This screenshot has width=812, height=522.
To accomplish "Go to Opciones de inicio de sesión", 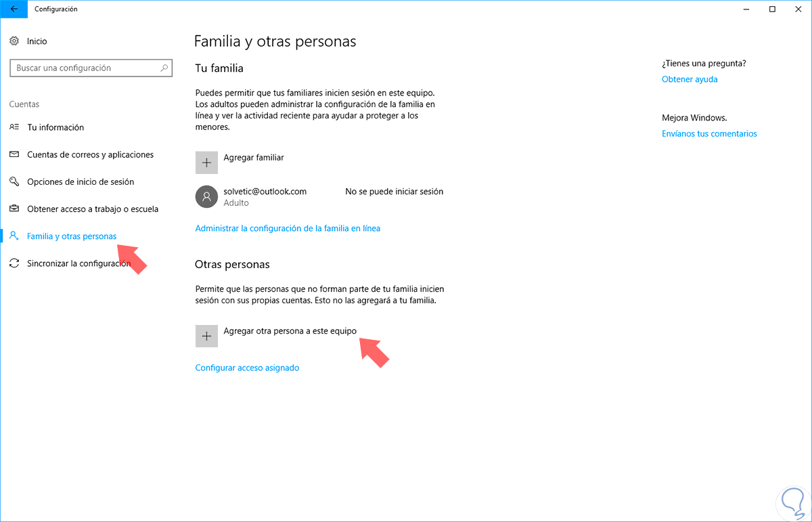I will (x=81, y=182).
